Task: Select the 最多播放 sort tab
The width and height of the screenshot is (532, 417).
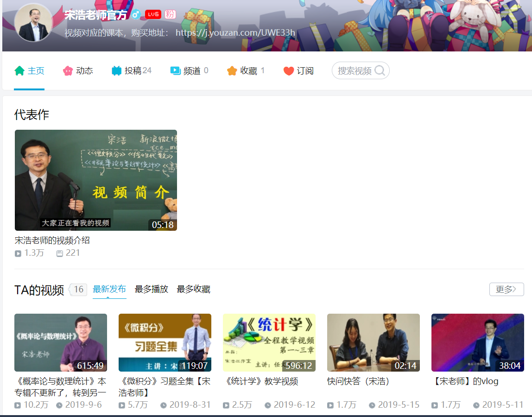Action: coord(152,289)
